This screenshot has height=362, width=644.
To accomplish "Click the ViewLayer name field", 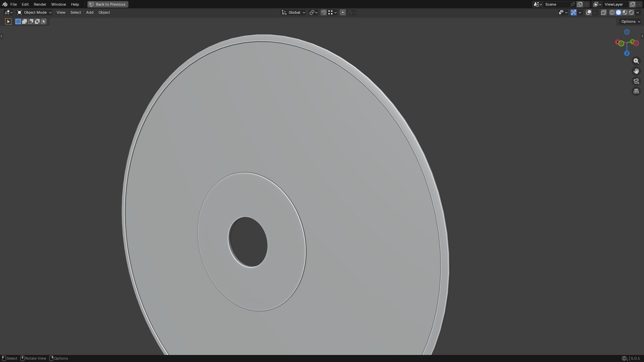I will [616, 4].
